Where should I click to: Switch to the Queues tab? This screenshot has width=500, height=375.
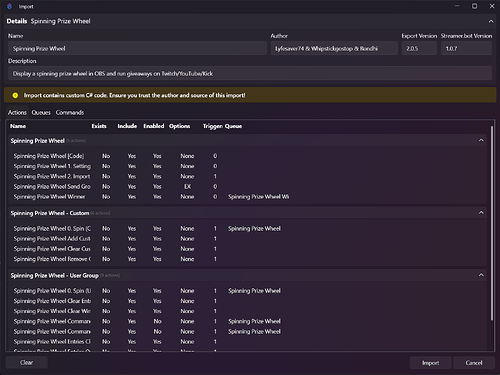41,113
